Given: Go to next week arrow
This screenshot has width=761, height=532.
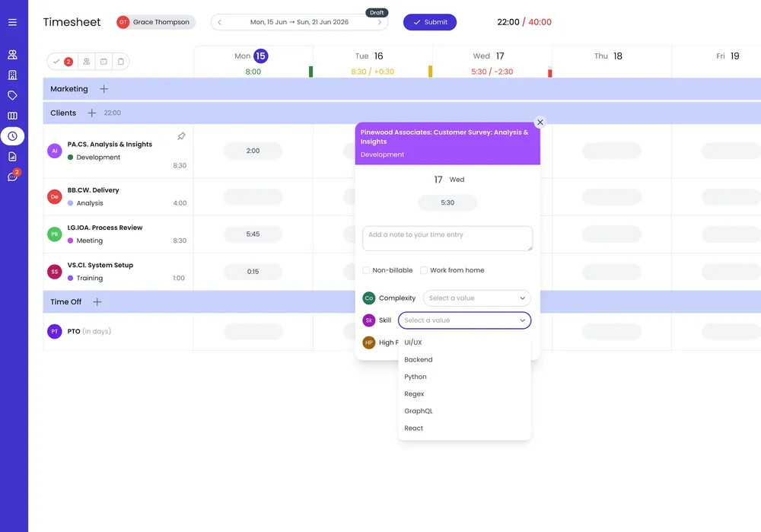Looking at the screenshot, I should (x=380, y=22).
